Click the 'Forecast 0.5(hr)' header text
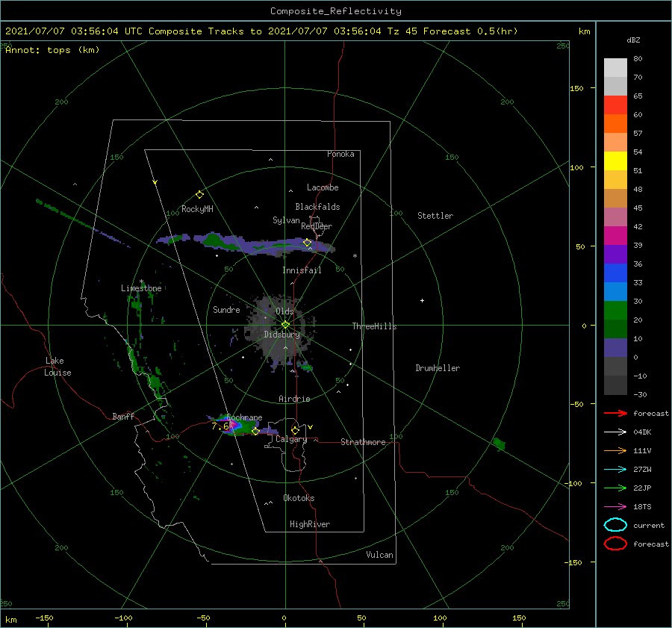 click(470, 31)
